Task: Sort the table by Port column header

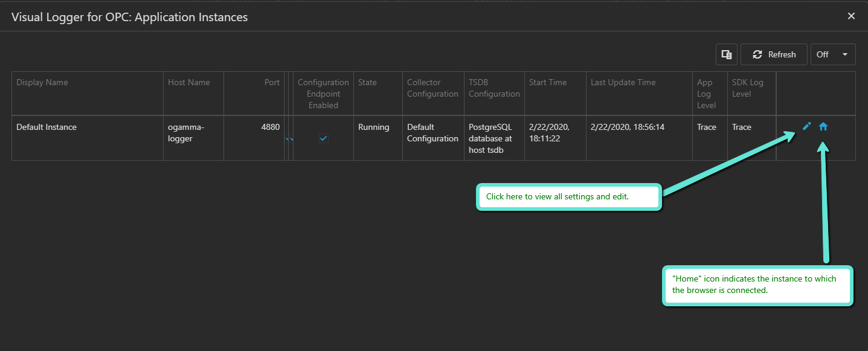Action: point(272,83)
